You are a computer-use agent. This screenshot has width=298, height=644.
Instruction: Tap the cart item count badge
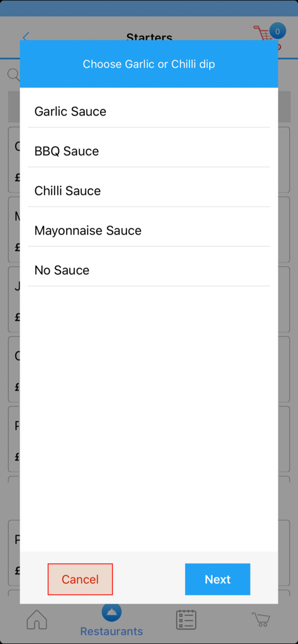(277, 31)
